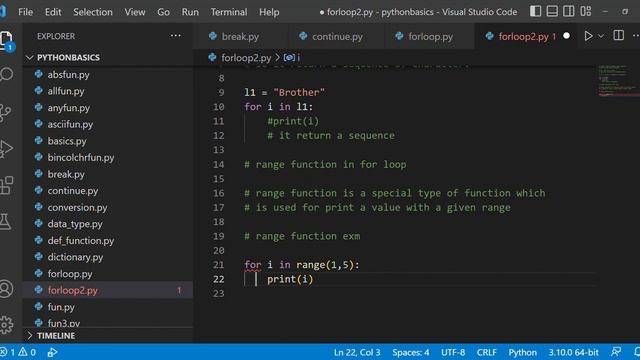Screen dimensions: 640x360
Task: Click the variable i breadcrumb item
Action: [x=292, y=58]
